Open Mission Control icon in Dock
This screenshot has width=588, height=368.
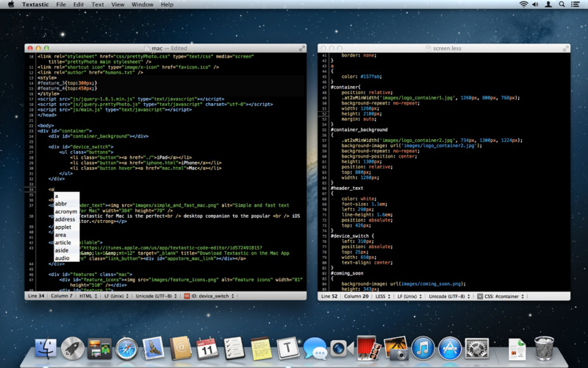tap(99, 348)
